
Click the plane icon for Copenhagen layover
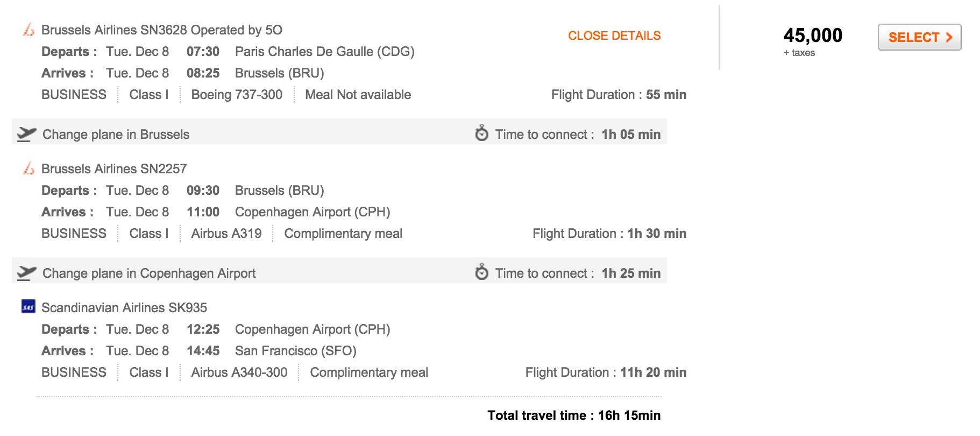(x=26, y=273)
